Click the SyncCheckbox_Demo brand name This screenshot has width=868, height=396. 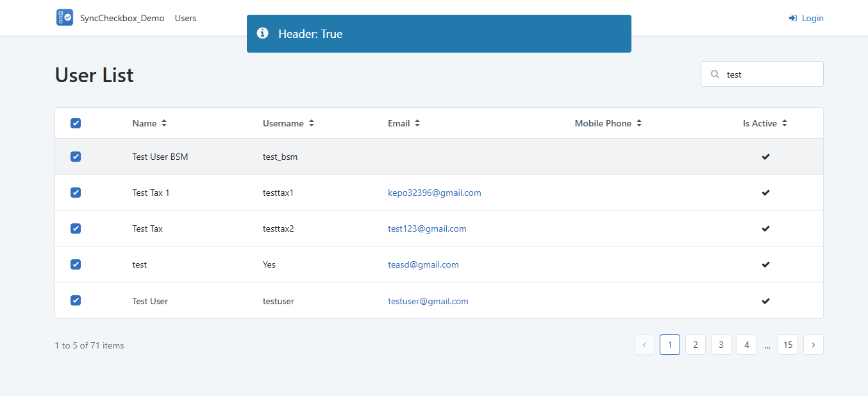[x=122, y=18]
